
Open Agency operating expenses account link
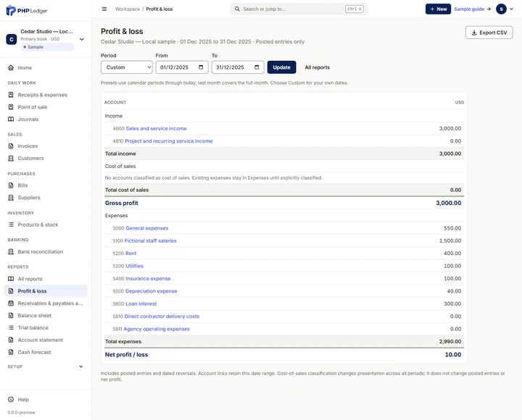click(157, 329)
